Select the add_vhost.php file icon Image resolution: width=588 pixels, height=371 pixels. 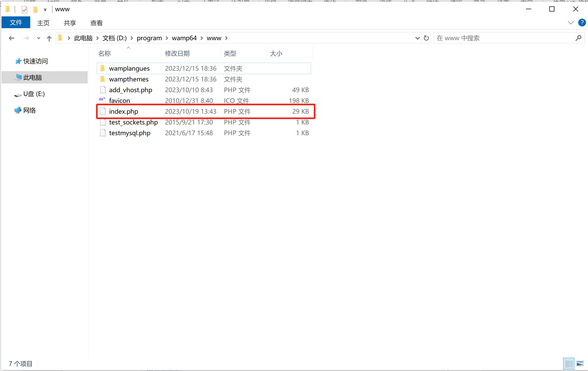[x=103, y=90]
